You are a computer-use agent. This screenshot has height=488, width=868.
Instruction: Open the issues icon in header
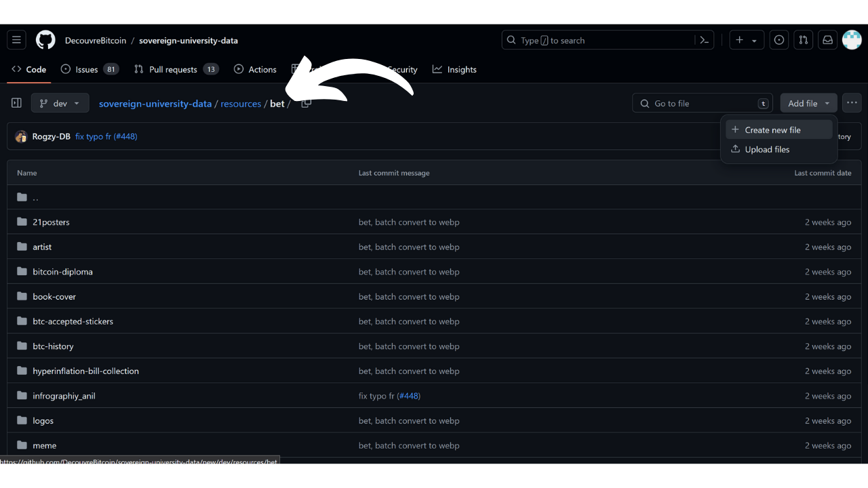pos(779,40)
